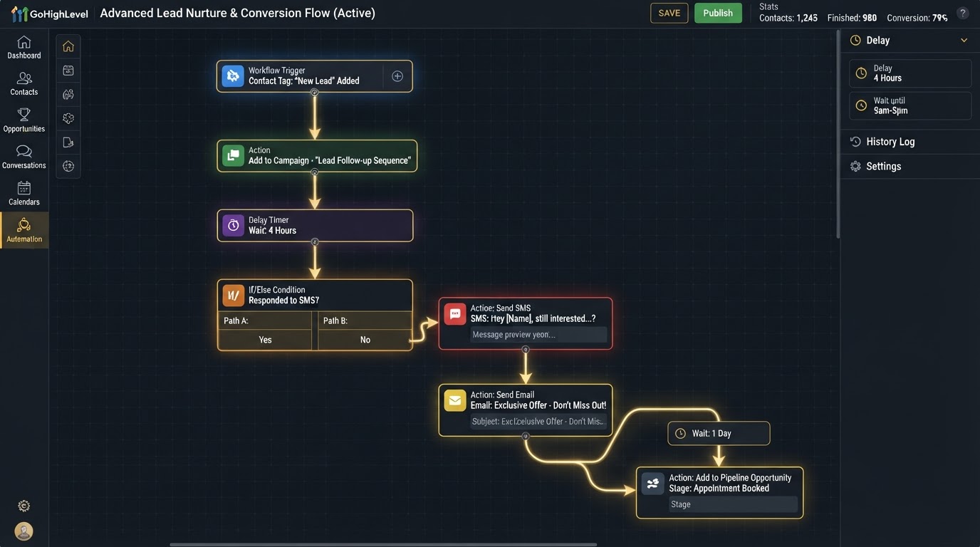Screen dimensions: 980x547
Task: Click the purple Delay Timer clock icon
Action: coord(233,226)
